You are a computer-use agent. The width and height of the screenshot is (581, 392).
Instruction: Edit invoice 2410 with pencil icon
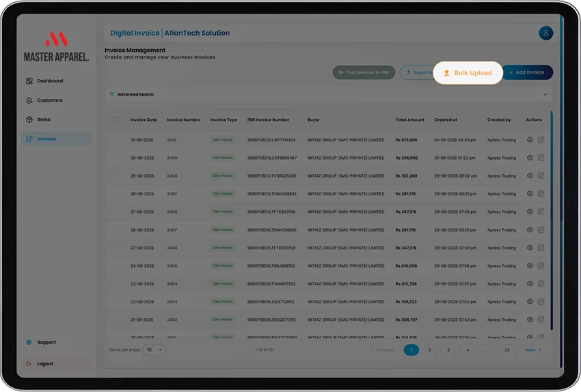pos(541,139)
